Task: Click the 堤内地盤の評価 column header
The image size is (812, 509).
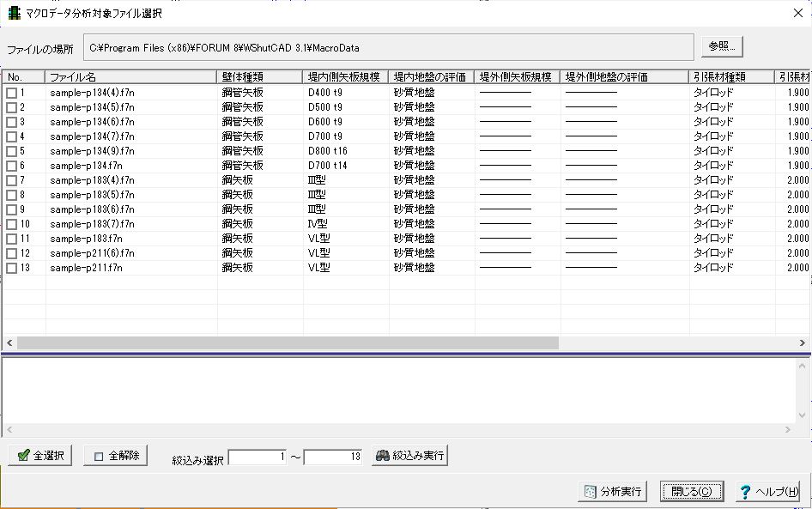Action: click(432, 77)
